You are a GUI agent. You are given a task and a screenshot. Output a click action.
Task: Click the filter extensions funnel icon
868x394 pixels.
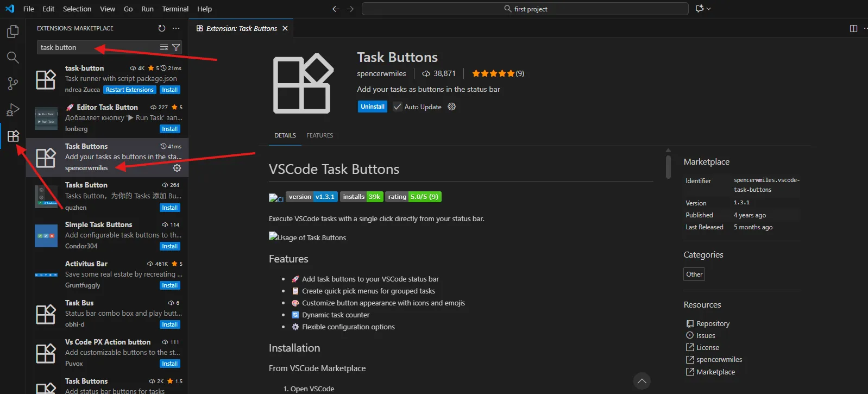pyautogui.click(x=176, y=48)
